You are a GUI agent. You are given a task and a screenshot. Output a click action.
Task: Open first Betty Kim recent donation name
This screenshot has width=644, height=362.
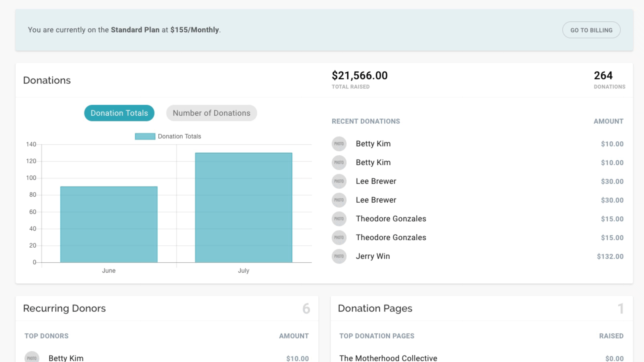(373, 144)
